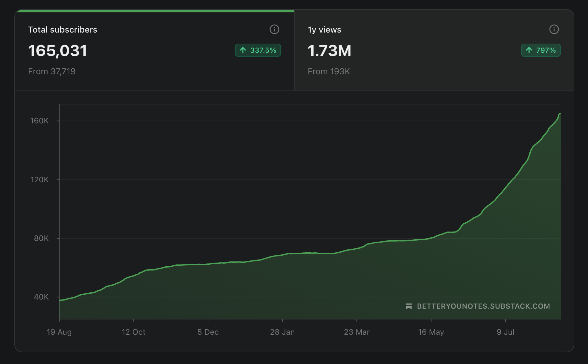Click the 12 Oct date label

(x=133, y=332)
